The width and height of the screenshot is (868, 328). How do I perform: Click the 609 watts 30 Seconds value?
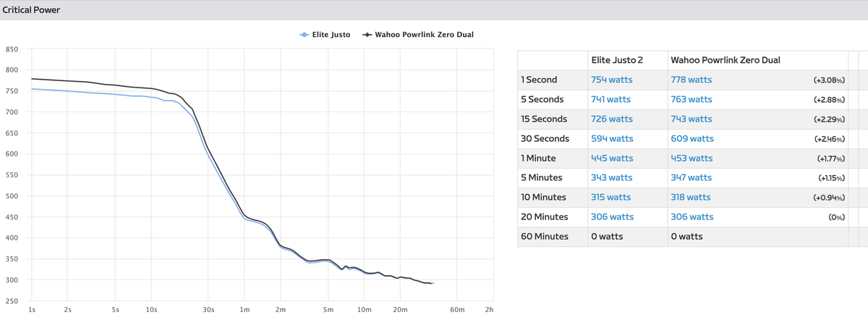click(x=692, y=138)
